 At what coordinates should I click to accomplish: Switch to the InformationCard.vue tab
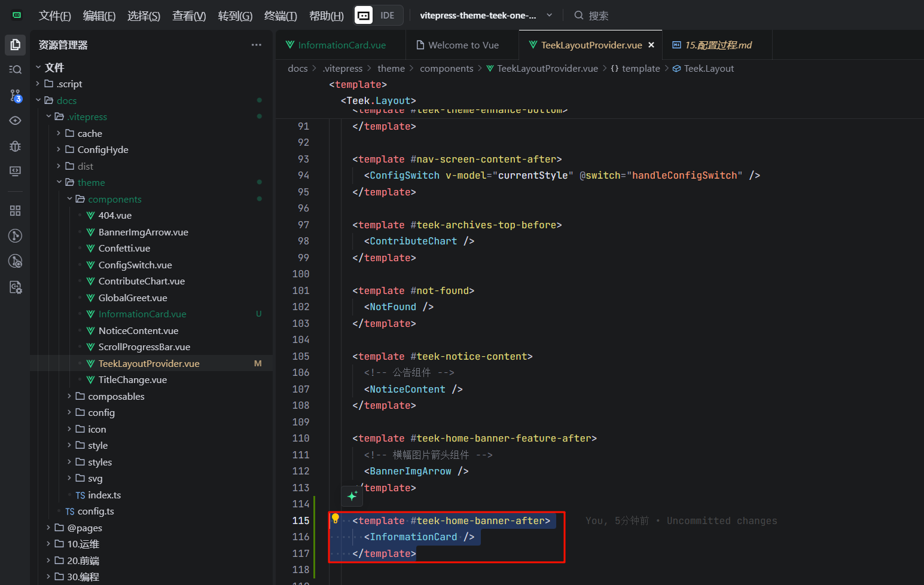pos(341,45)
